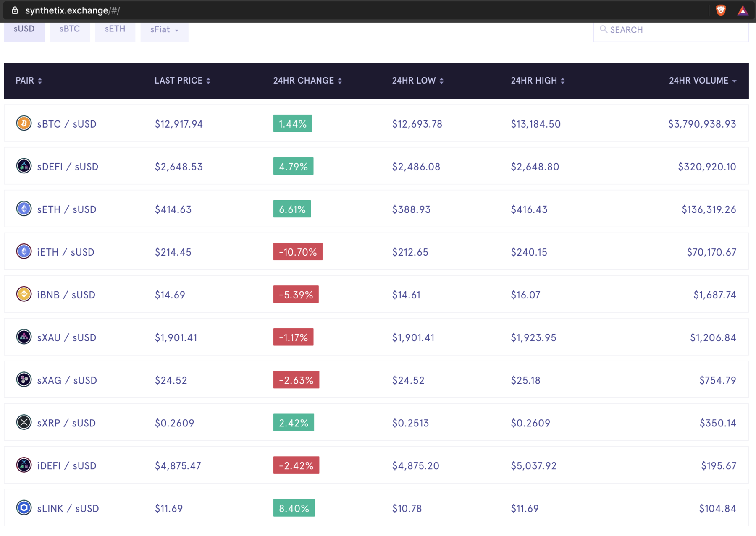Click the sDEFI index icon
756x536 pixels.
(x=24, y=166)
